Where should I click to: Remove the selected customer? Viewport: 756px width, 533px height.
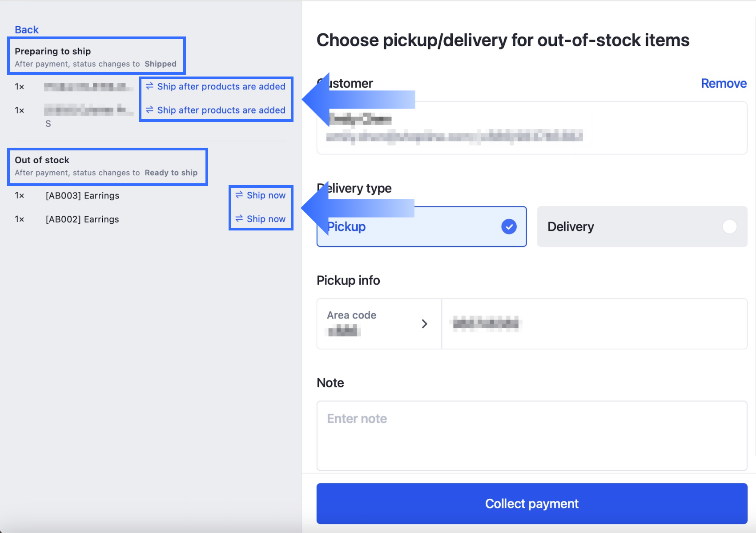[x=724, y=83]
